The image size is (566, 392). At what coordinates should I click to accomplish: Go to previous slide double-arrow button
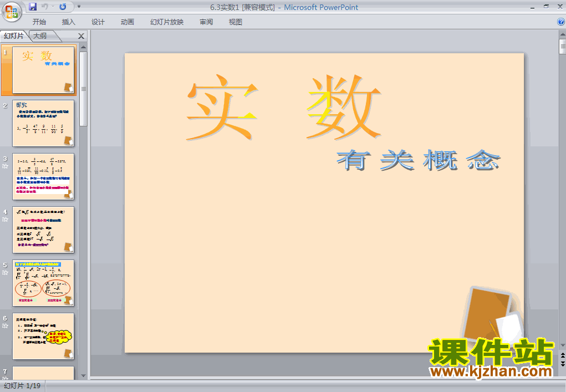[562, 356]
